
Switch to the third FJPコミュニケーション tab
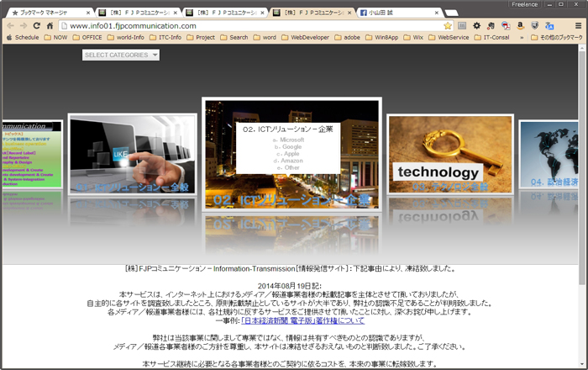(225, 13)
